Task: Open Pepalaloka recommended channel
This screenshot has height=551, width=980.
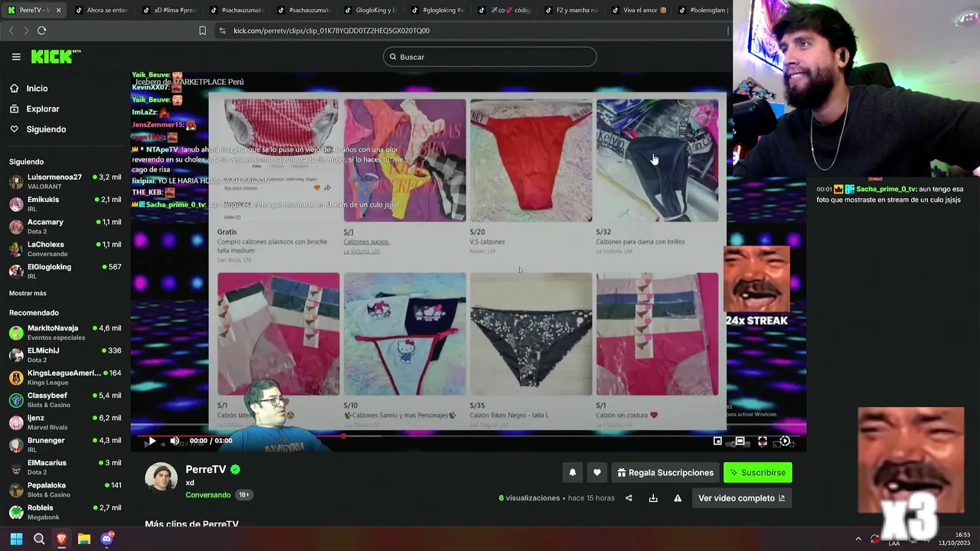Action: [x=65, y=489]
